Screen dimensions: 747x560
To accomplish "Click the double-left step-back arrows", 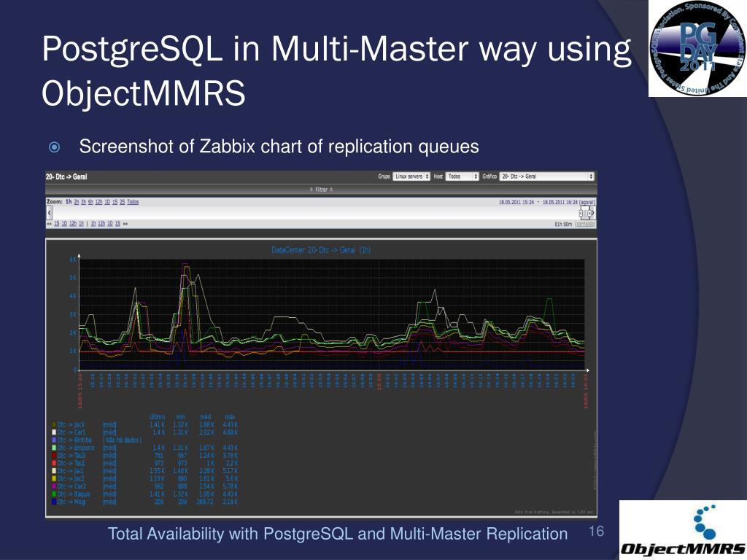I will point(49,224).
